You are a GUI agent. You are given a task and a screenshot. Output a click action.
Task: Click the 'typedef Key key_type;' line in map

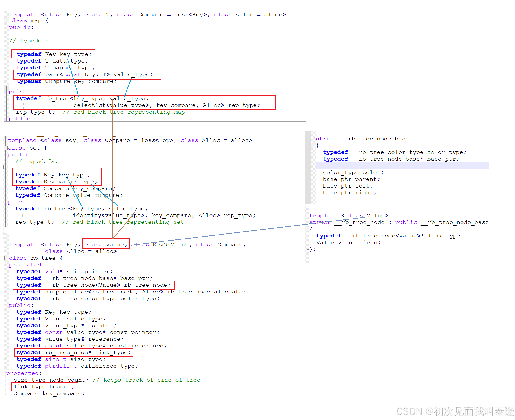(54, 54)
